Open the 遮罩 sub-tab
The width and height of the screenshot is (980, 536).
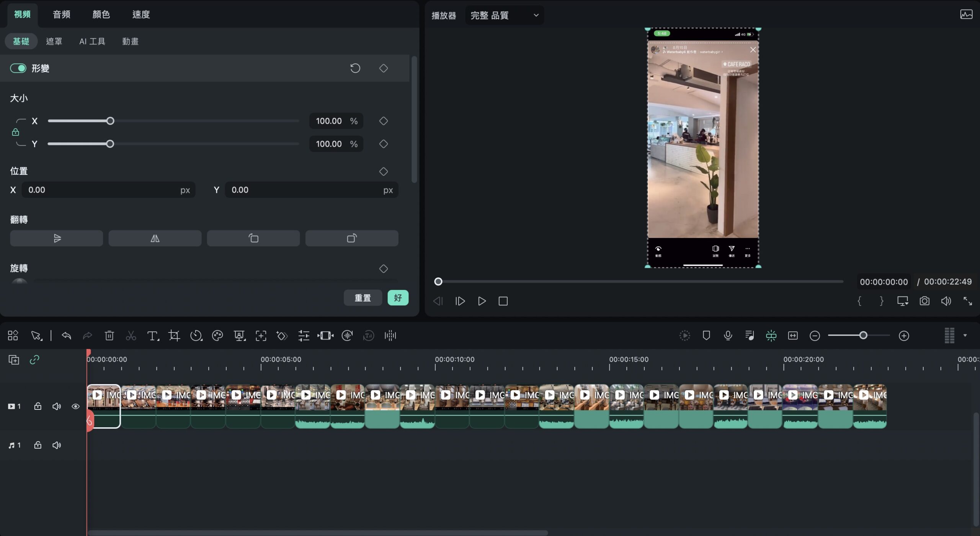54,41
